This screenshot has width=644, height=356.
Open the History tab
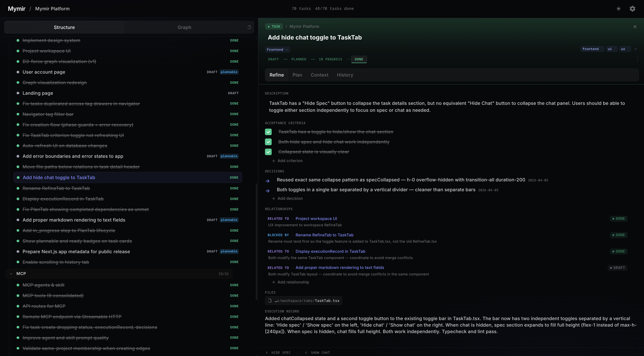pyautogui.click(x=345, y=75)
